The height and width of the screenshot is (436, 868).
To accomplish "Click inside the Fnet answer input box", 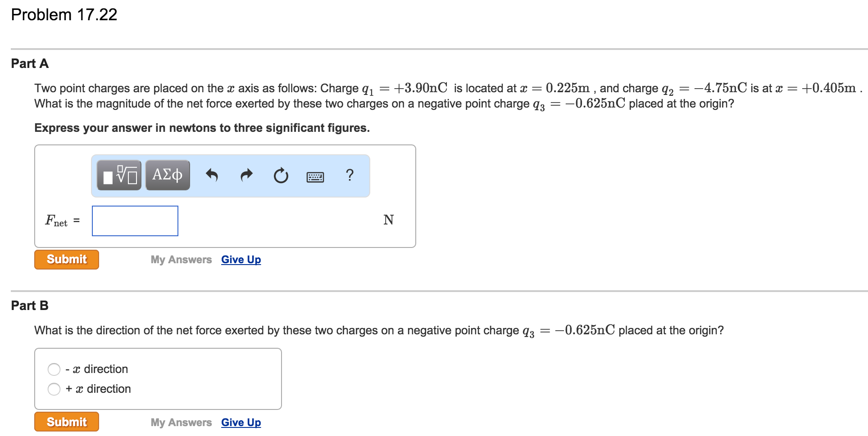I will [135, 220].
